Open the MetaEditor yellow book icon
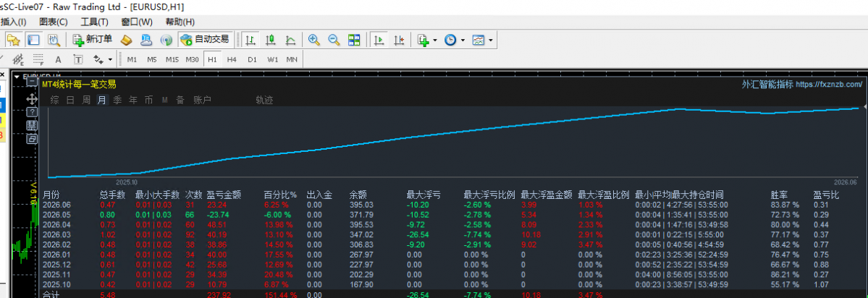This screenshot has width=868, height=298. pyautogui.click(x=126, y=40)
